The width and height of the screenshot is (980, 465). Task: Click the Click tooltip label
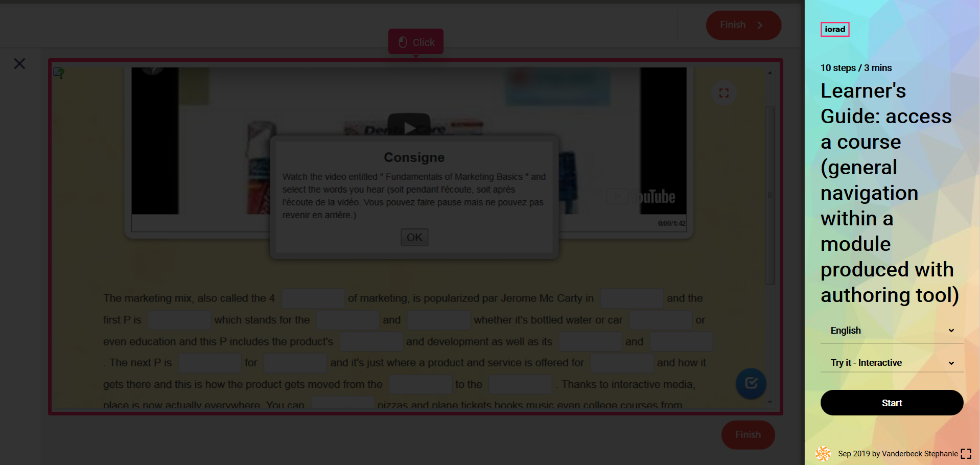pyautogui.click(x=416, y=42)
